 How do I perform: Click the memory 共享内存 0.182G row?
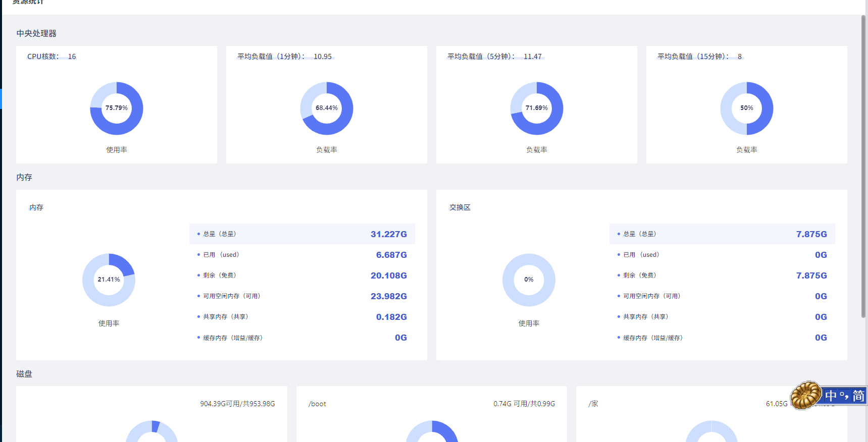pos(302,317)
